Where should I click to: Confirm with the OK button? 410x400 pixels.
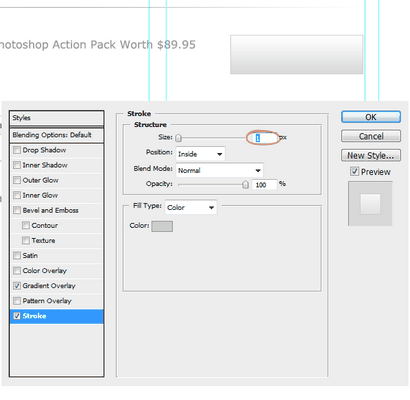371,117
